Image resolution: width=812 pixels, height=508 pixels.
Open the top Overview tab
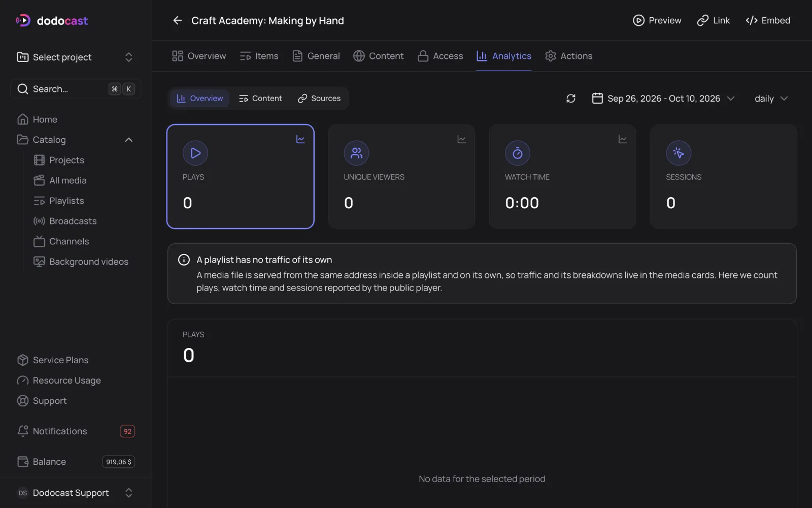pyautogui.click(x=199, y=56)
